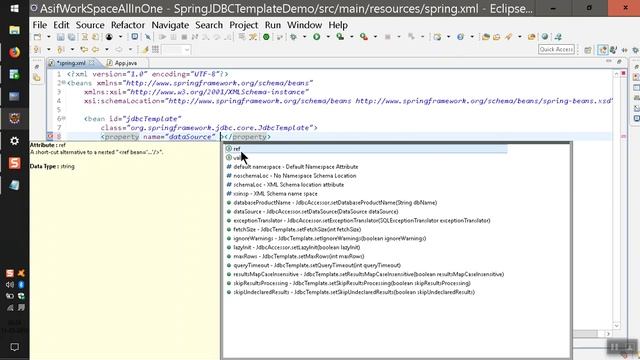Click the globe web browser icon

pos(544,37)
